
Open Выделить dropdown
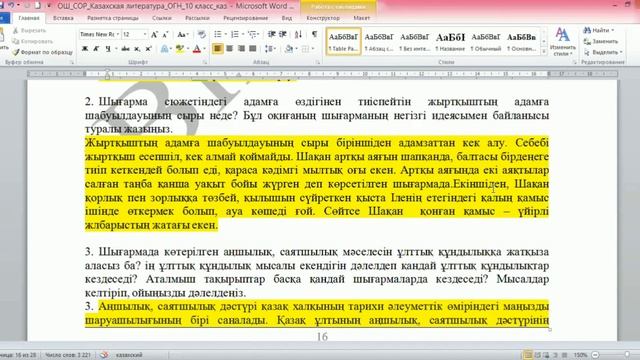603,52
